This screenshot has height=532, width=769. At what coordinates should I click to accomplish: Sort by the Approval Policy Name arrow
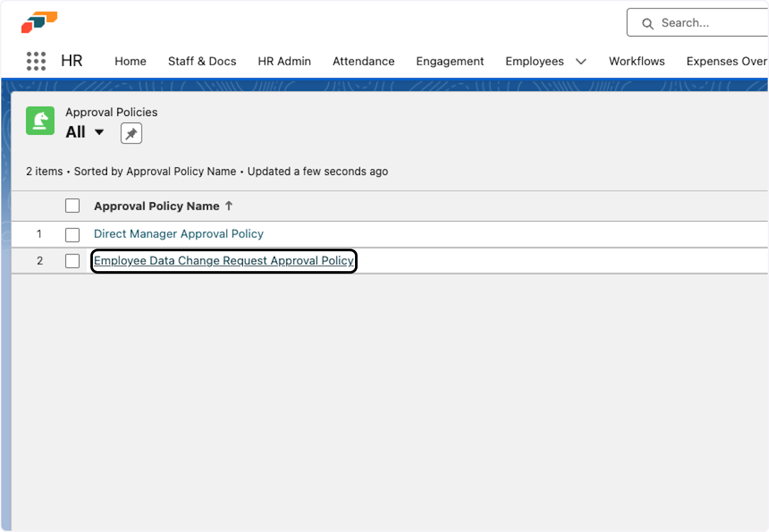pyautogui.click(x=229, y=206)
